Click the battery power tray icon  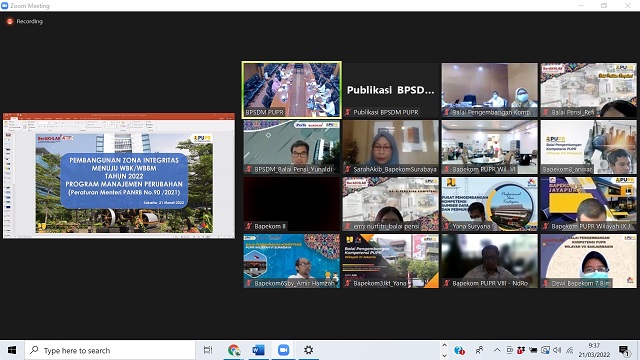(533, 350)
